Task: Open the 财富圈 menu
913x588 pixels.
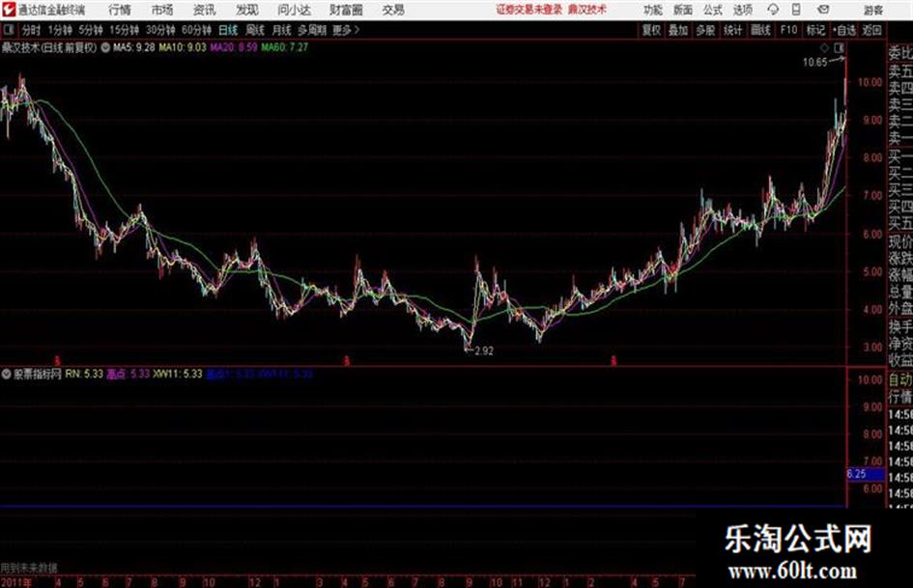Action: 346,10
